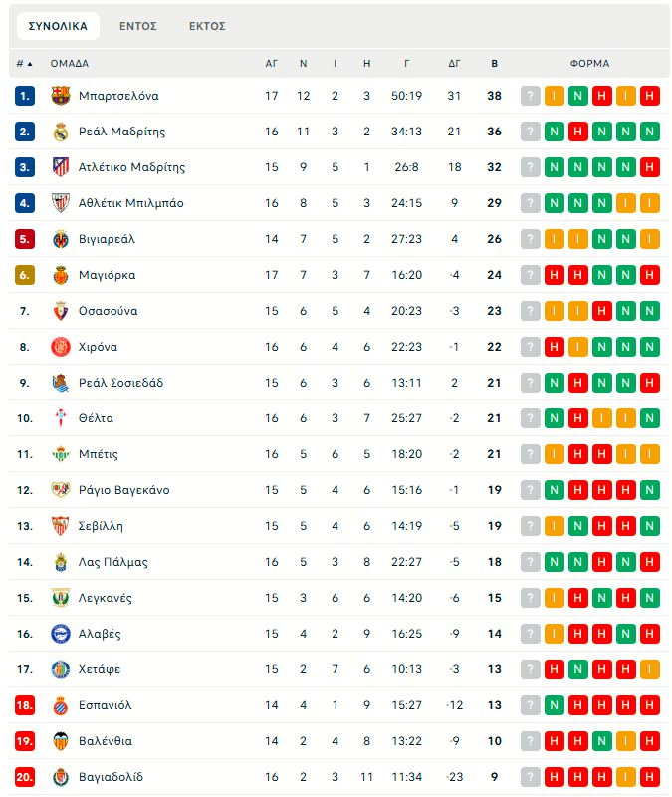This screenshot has height=797, width=672.
Task: Click the Valencia crest icon
Action: tap(60, 741)
